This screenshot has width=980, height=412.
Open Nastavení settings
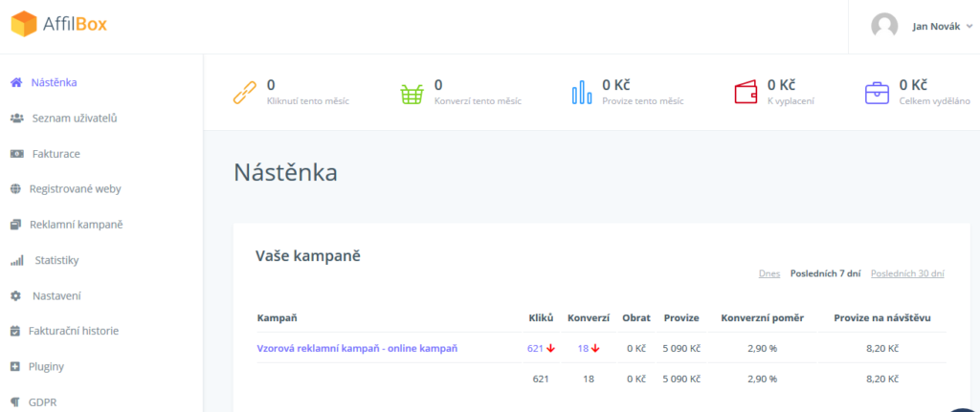point(56,296)
